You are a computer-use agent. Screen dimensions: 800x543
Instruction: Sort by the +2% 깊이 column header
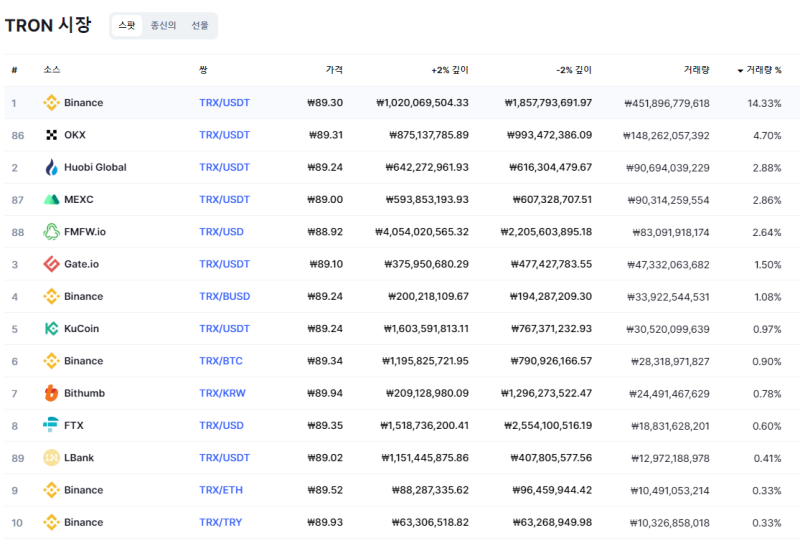[450, 70]
